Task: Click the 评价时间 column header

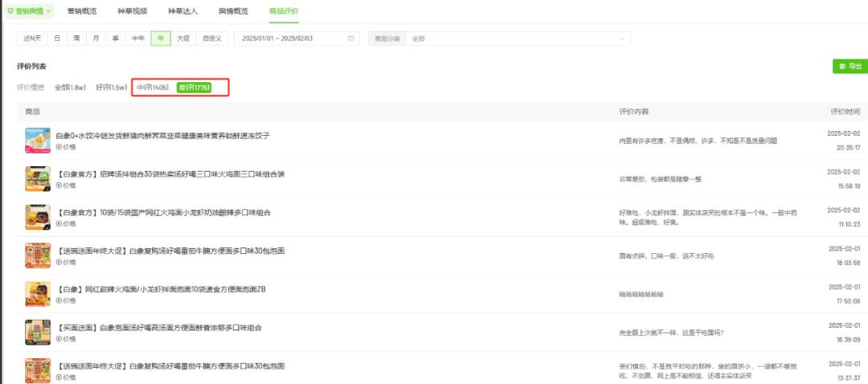Action: pyautogui.click(x=845, y=112)
